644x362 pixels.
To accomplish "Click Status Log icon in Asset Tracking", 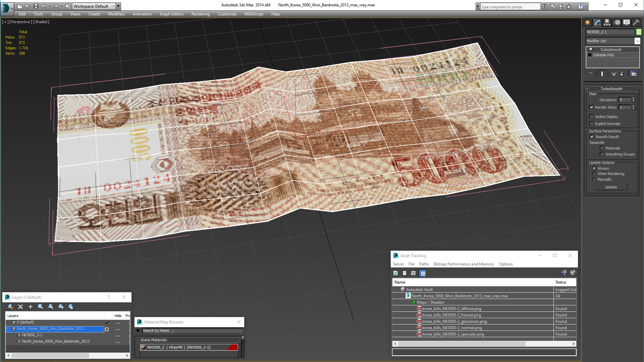I will point(405,273).
